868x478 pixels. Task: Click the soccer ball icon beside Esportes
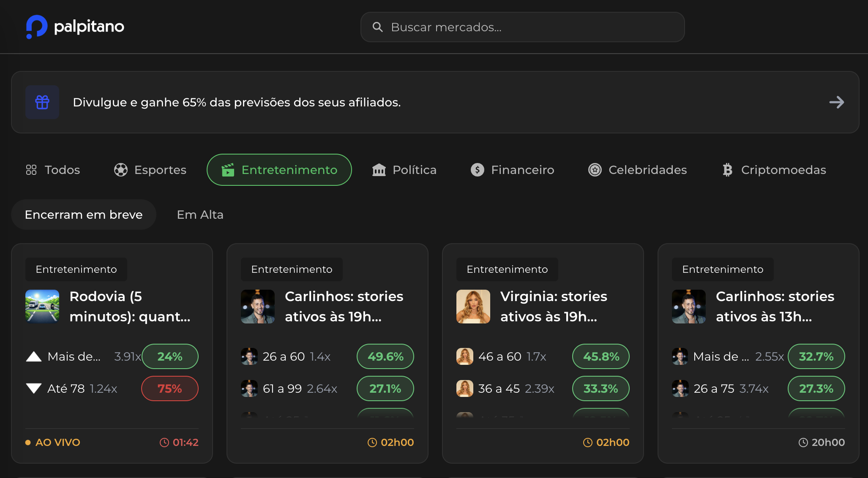click(120, 170)
